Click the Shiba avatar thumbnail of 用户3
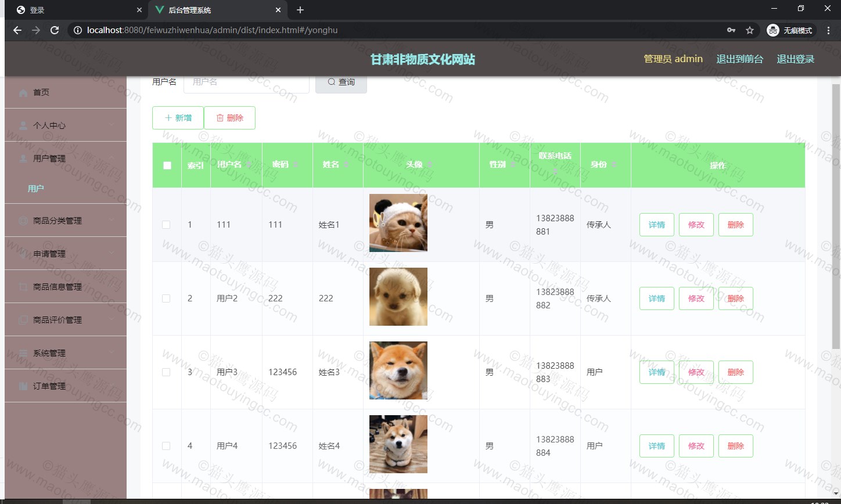841x504 pixels. [x=398, y=370]
